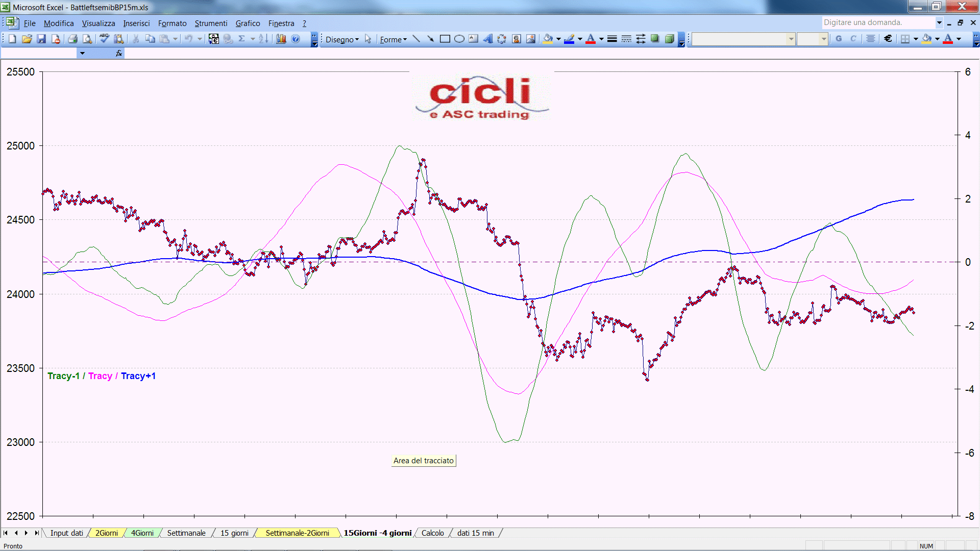Expand the AutoSum functions arrow
980x551 pixels.
pyautogui.click(x=252, y=39)
